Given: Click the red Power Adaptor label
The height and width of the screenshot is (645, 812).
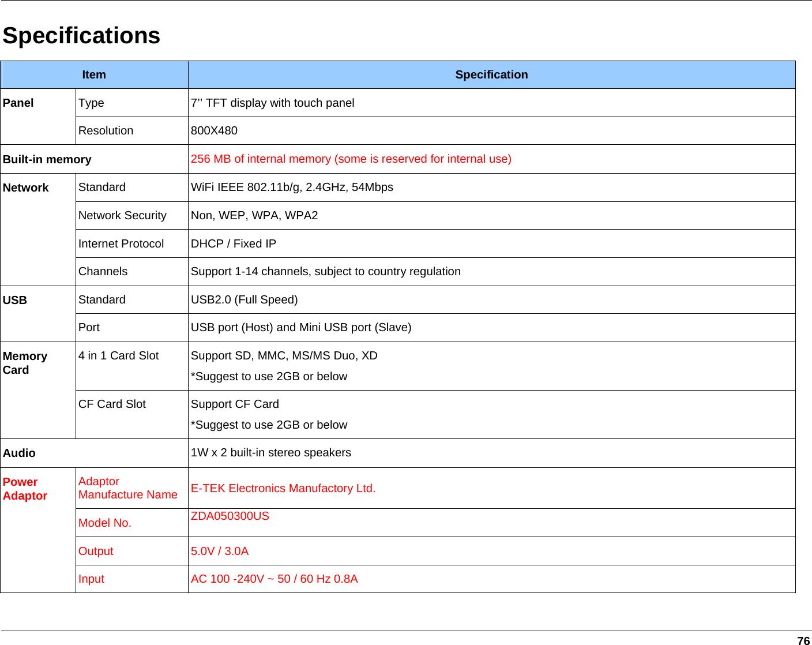Looking at the screenshot, I should (25, 489).
